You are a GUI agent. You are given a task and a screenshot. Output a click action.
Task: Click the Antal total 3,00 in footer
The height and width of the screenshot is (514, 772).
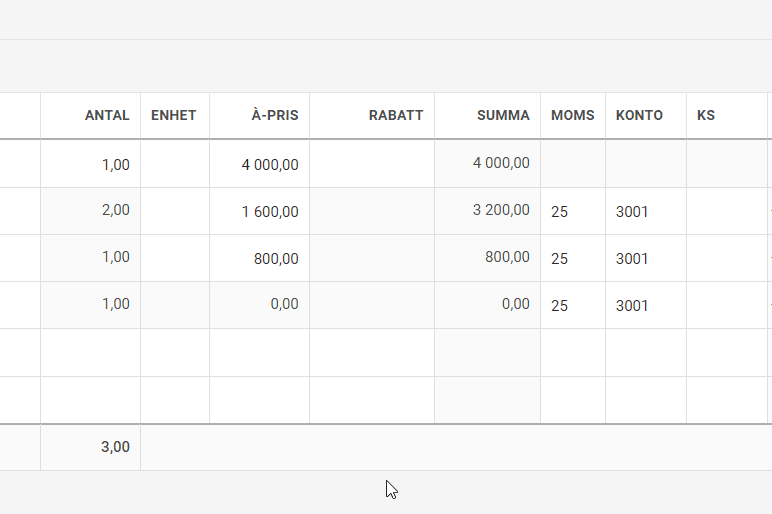[x=115, y=447]
